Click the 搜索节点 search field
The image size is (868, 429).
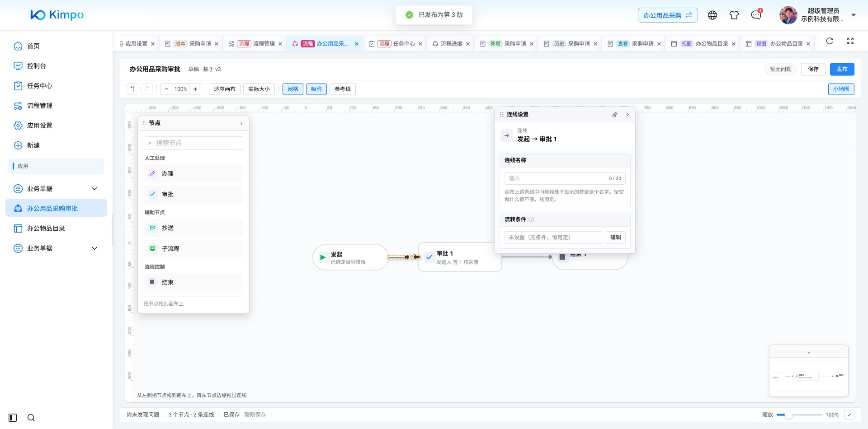(193, 143)
